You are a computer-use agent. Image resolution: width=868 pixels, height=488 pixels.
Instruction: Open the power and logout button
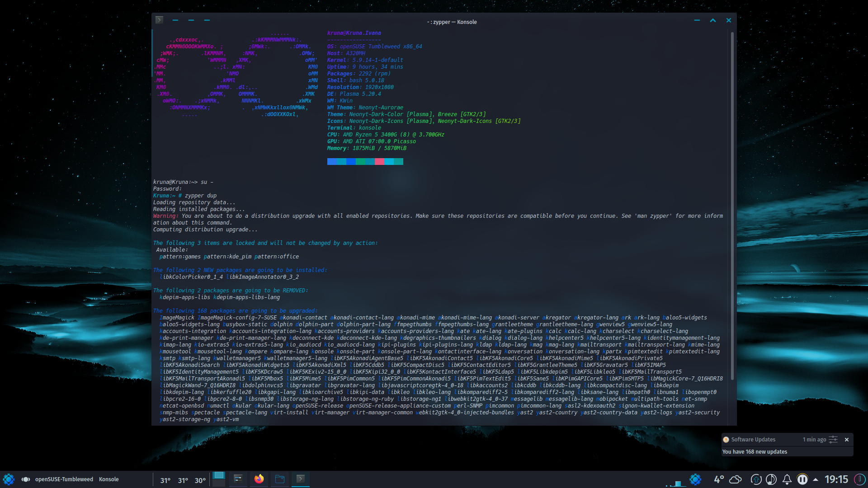click(860, 479)
